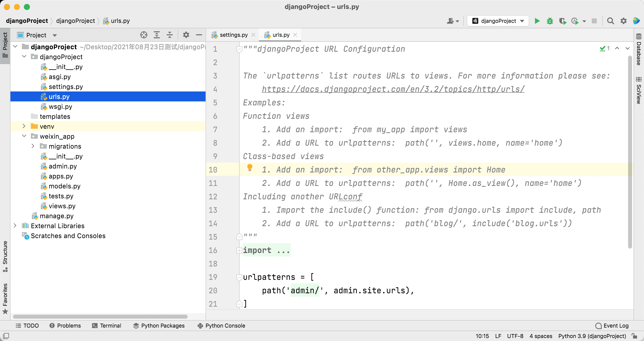Open the Django docs URL link
This screenshot has width=644, height=341.
point(393,89)
